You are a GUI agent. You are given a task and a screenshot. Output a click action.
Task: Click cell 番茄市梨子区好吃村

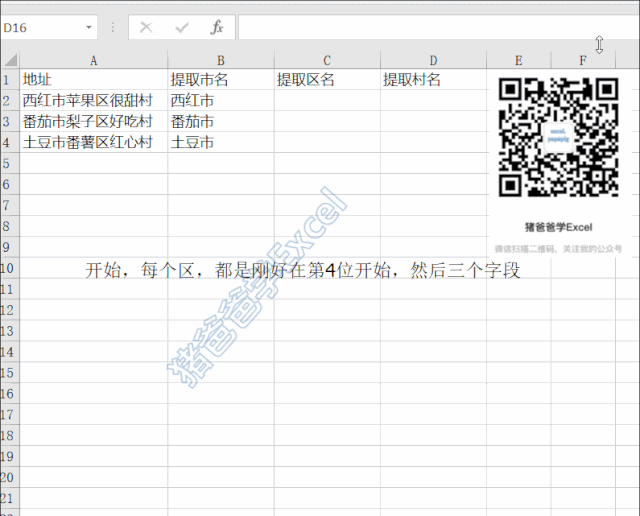pyautogui.click(x=93, y=121)
